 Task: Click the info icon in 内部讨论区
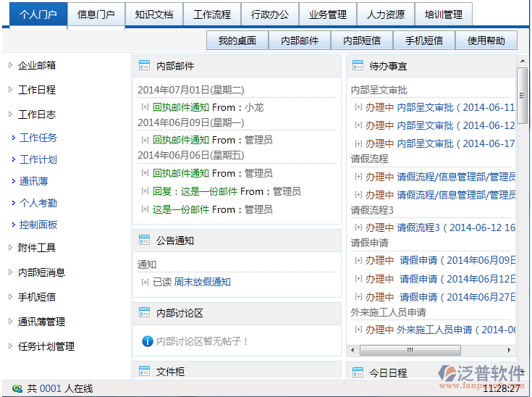point(148,340)
